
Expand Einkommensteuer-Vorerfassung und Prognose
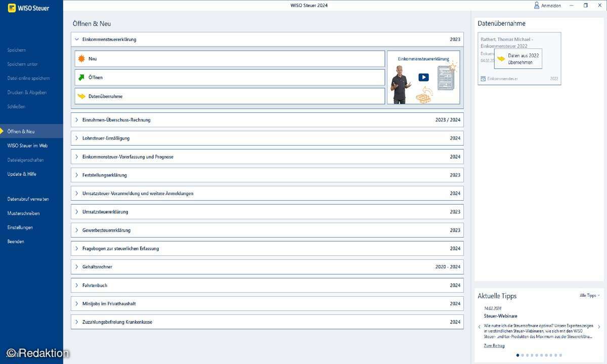pyautogui.click(x=77, y=157)
